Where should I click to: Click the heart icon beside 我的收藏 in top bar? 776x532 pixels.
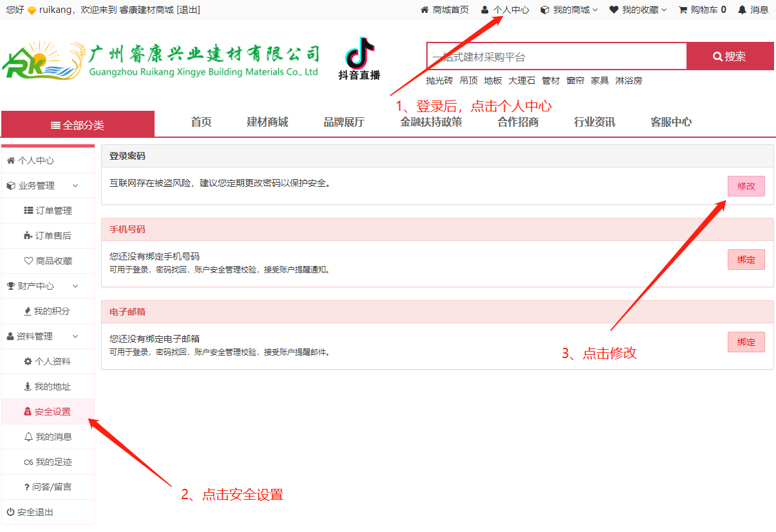point(614,10)
